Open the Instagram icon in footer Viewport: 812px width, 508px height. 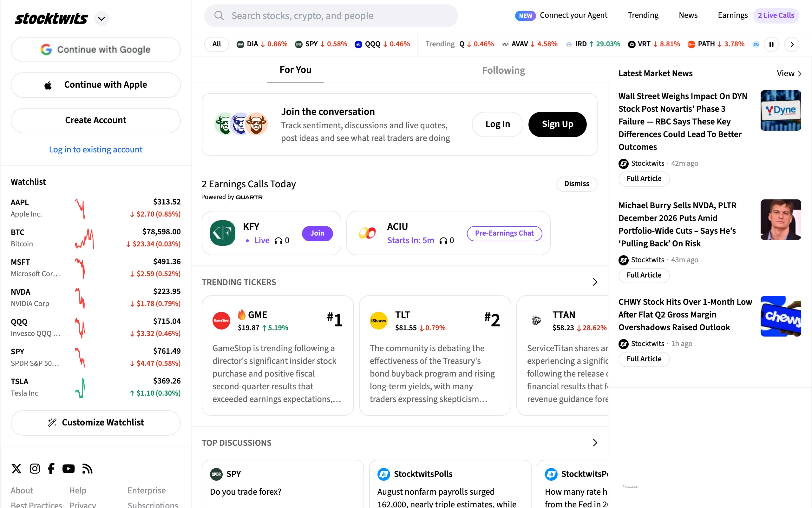point(35,468)
